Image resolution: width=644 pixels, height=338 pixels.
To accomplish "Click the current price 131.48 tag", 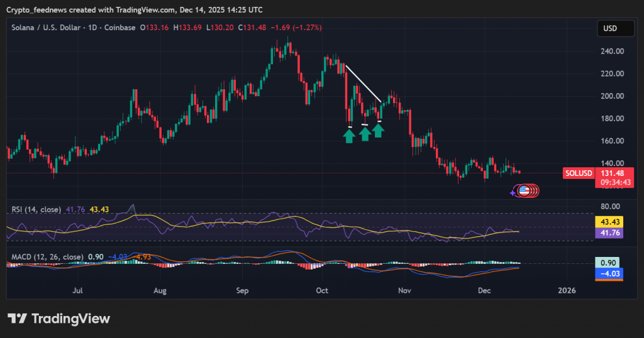I will (x=609, y=173).
